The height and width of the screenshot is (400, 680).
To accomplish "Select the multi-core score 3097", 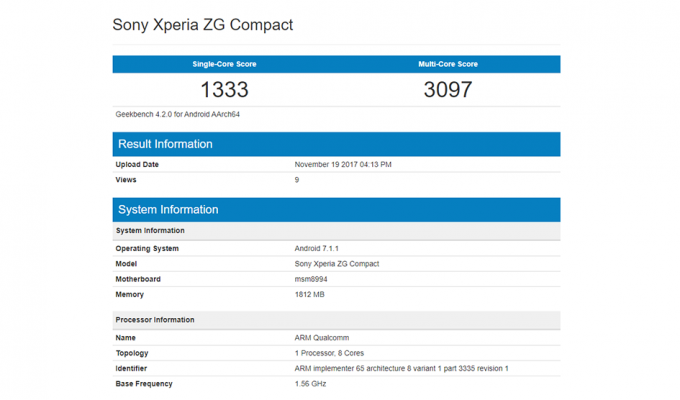I will point(448,90).
